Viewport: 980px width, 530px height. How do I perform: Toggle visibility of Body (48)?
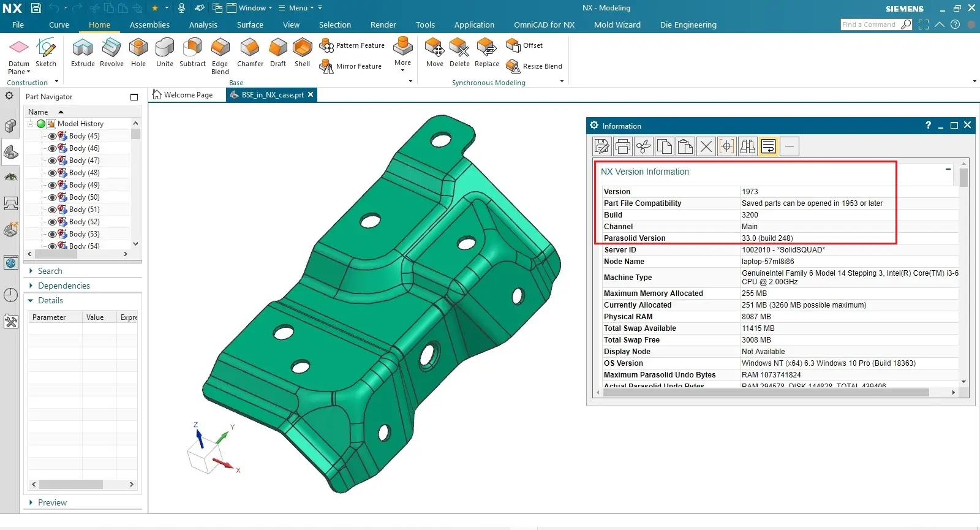pyautogui.click(x=52, y=173)
